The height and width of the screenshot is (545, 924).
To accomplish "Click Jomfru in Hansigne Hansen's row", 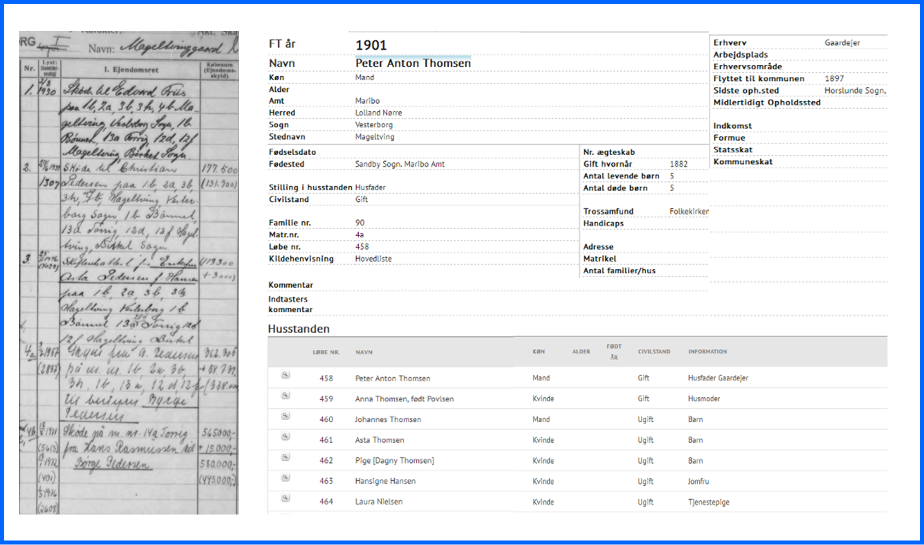I will click(698, 481).
